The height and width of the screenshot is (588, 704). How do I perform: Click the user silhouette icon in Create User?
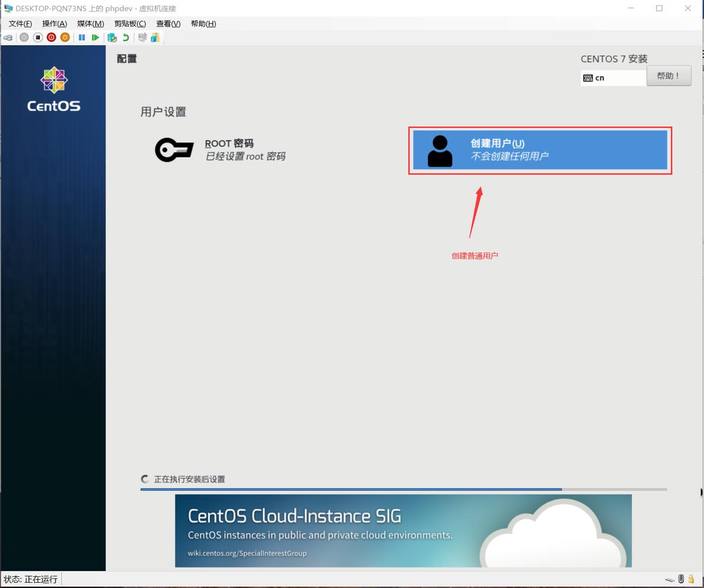440,151
